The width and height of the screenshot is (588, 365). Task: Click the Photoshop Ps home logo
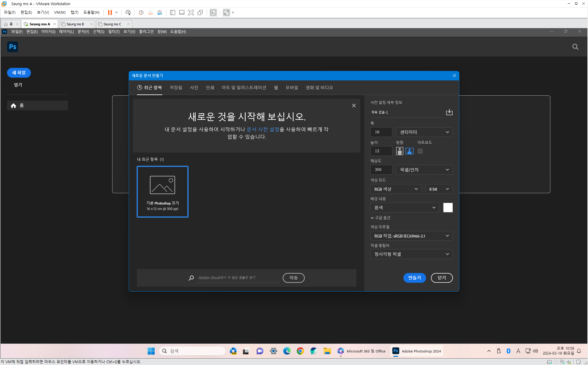point(13,47)
